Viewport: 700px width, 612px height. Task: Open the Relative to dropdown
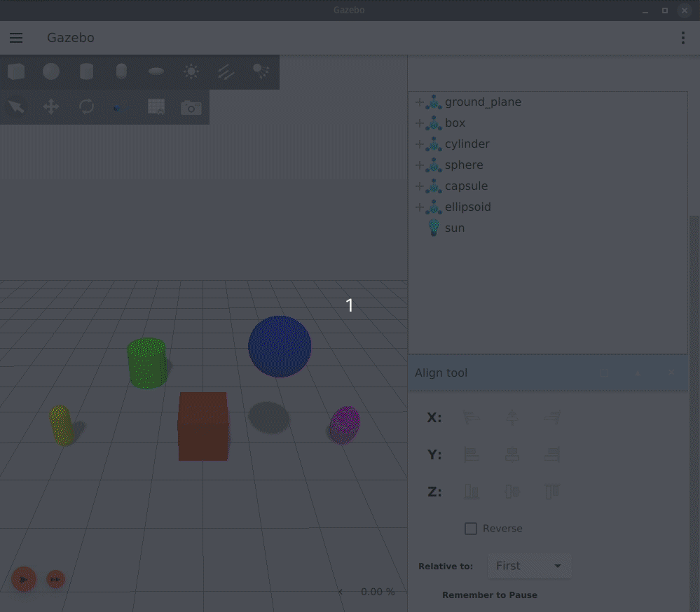(x=529, y=566)
